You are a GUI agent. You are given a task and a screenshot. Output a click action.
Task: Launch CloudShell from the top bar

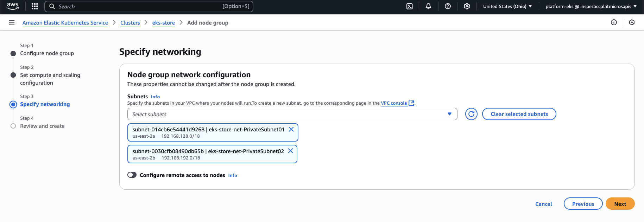pos(410,6)
